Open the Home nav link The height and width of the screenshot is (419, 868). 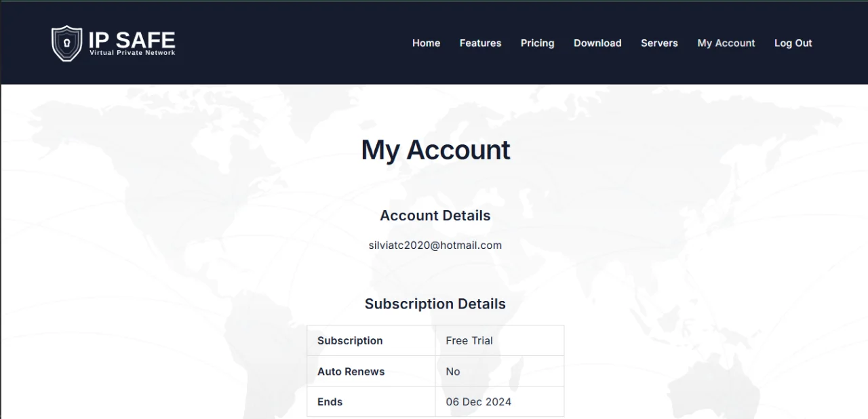pyautogui.click(x=426, y=43)
